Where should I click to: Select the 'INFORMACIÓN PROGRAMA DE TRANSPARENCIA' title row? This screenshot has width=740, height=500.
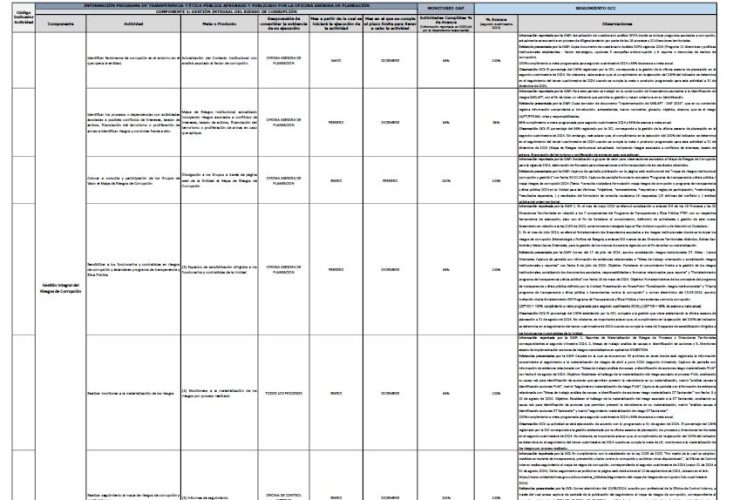tap(227, 6)
